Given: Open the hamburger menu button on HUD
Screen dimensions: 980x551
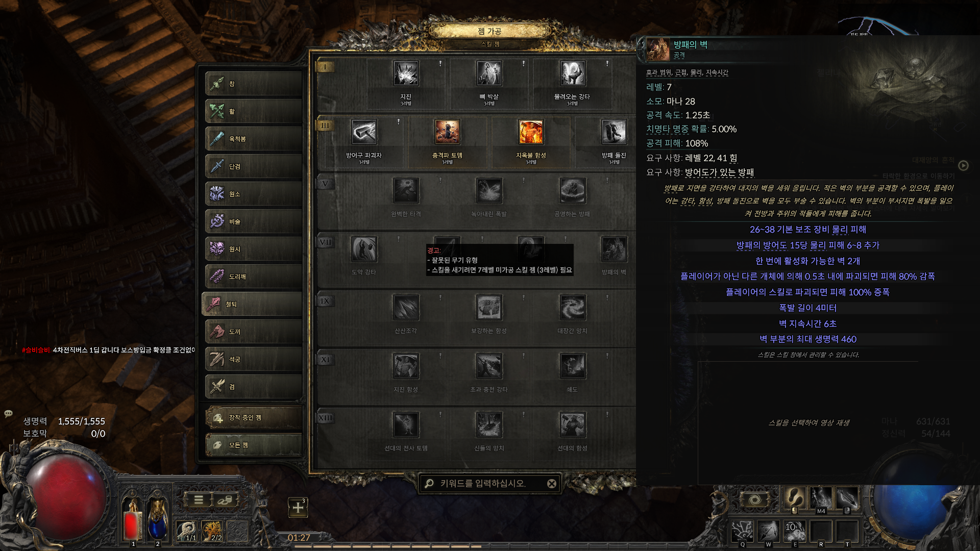Looking at the screenshot, I should [199, 500].
